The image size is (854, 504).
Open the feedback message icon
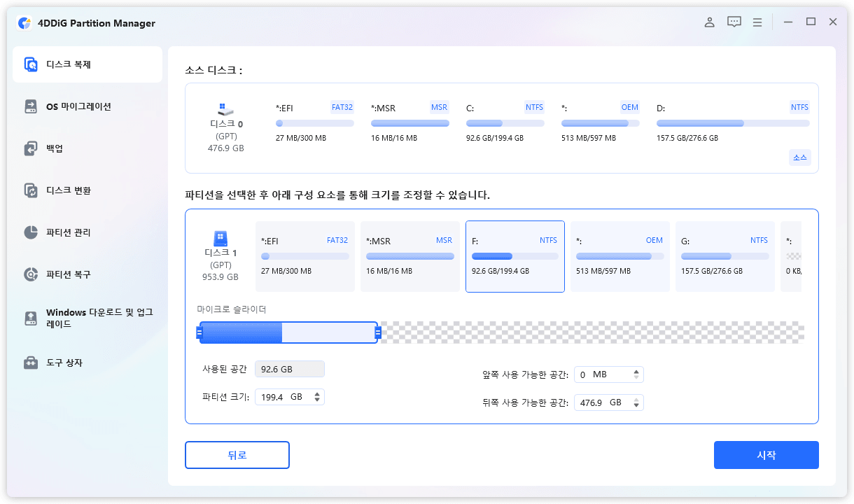[734, 22]
